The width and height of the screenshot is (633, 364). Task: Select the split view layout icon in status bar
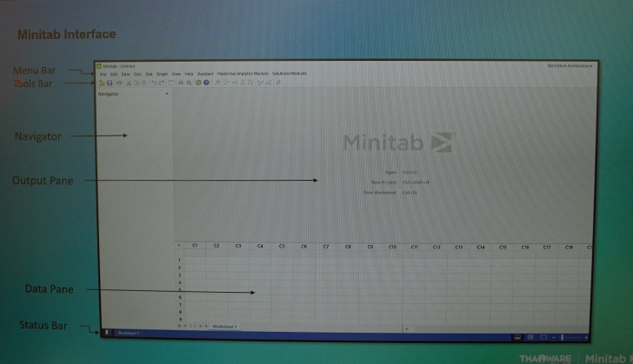[x=530, y=337]
